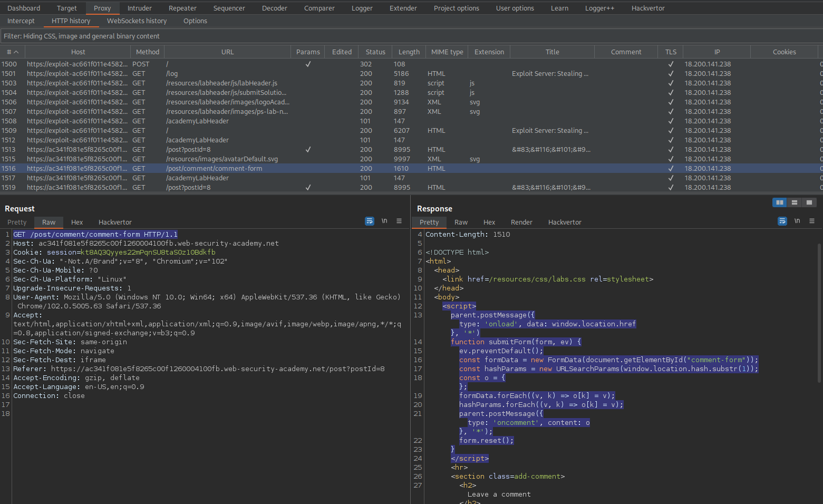Open Hackvertor tab in Response panel

click(565, 222)
